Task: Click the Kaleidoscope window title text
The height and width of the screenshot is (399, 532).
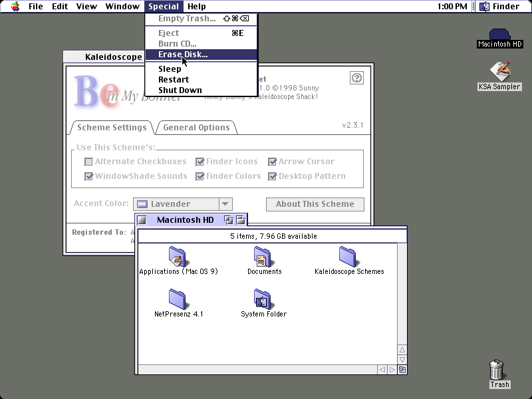Action: point(113,57)
